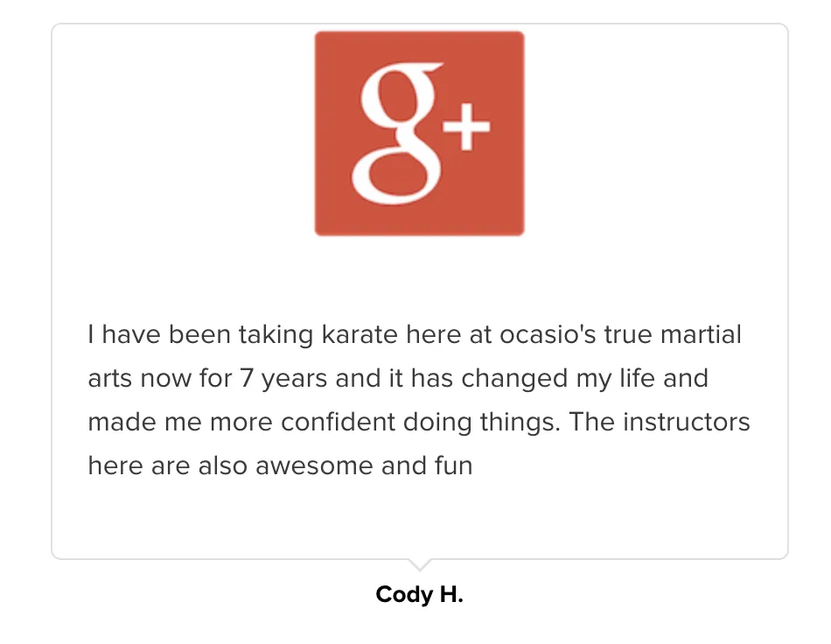
Task: Click empty space below the review text in the card
Action: (419, 516)
